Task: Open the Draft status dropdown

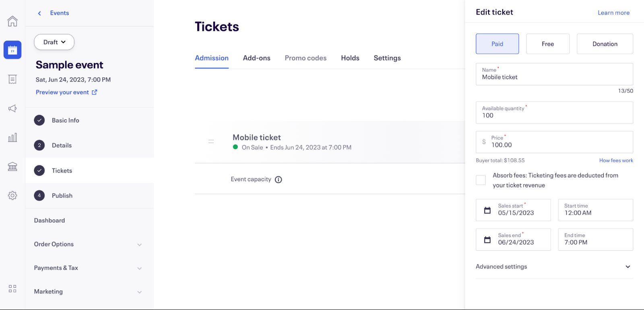Action: [54, 42]
